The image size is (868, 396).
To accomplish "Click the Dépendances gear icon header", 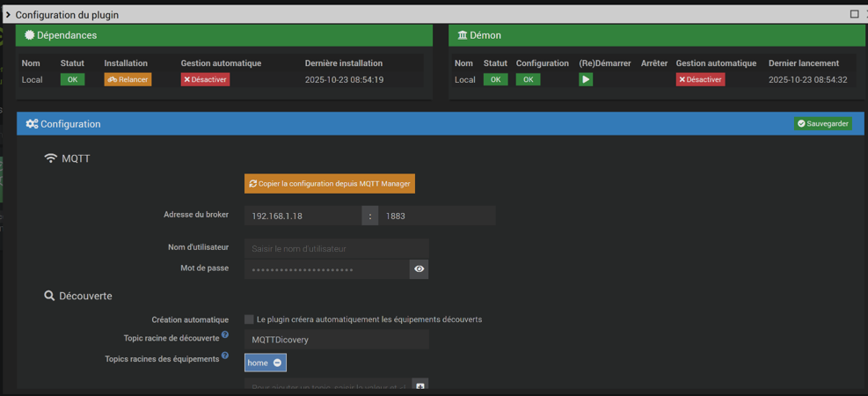I will coord(30,35).
